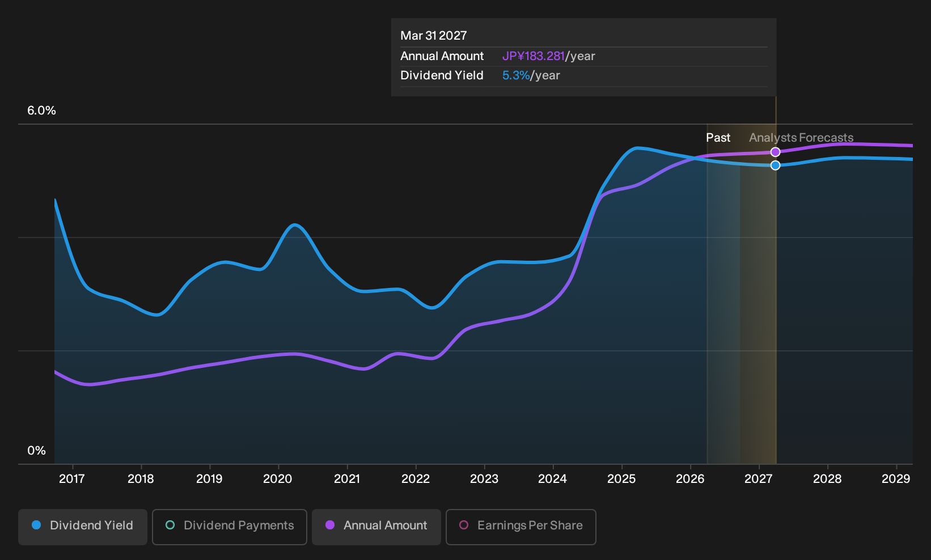
Task: Click the Analysts Forecasts label
Action: [801, 138]
